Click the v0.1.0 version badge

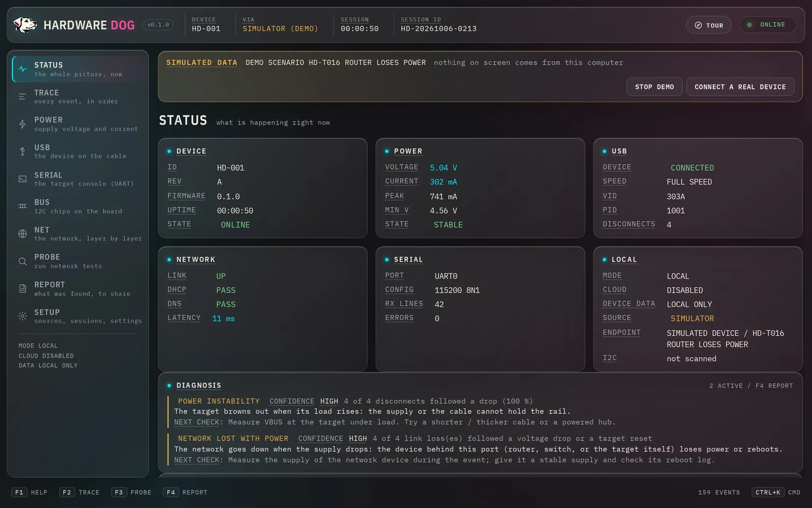coord(158,25)
